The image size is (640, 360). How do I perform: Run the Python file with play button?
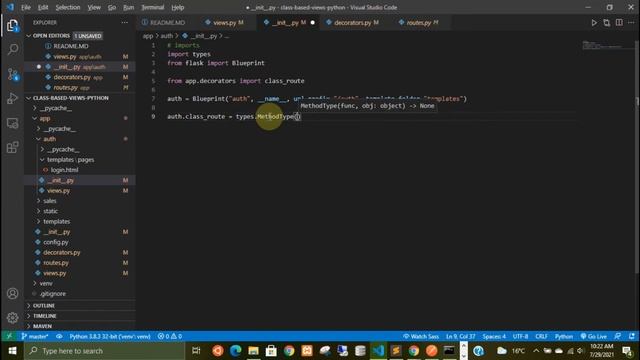(x=594, y=23)
